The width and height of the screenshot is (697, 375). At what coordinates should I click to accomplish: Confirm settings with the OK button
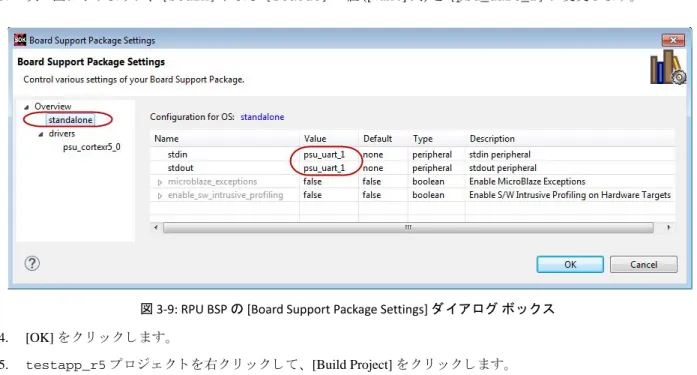[x=570, y=264]
